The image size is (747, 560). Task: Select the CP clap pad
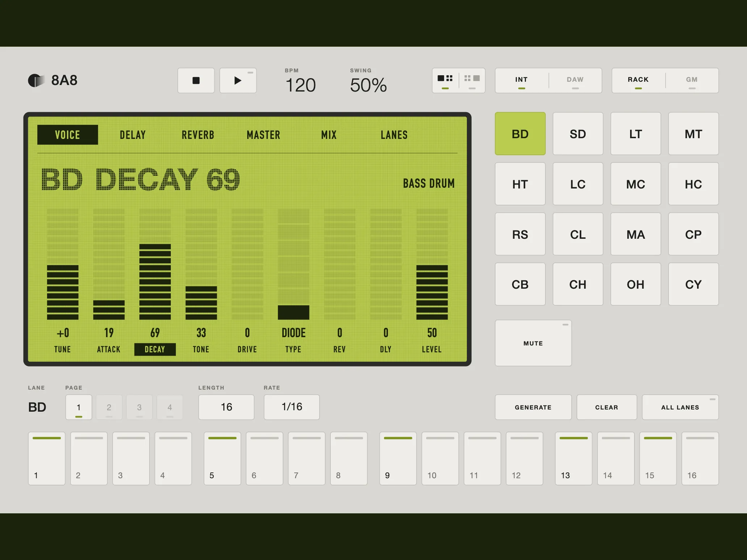(x=693, y=234)
